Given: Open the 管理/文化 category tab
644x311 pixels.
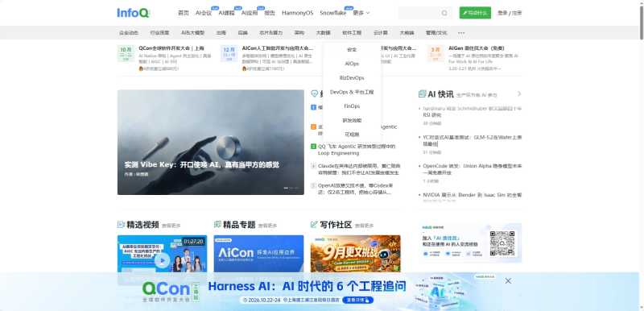Looking at the screenshot, I should (x=436, y=33).
